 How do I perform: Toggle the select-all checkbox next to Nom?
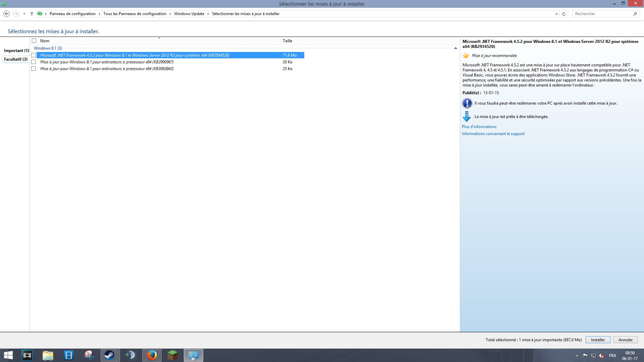click(34, 41)
